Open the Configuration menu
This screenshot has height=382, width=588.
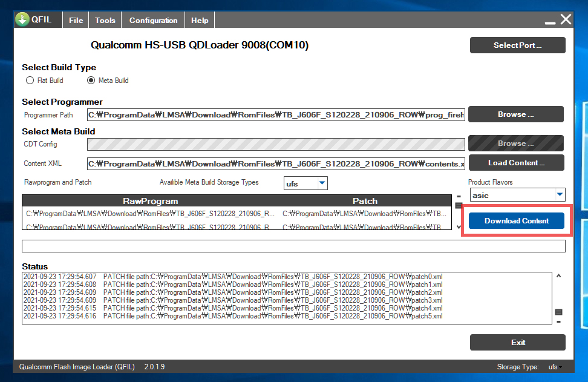pyautogui.click(x=153, y=20)
